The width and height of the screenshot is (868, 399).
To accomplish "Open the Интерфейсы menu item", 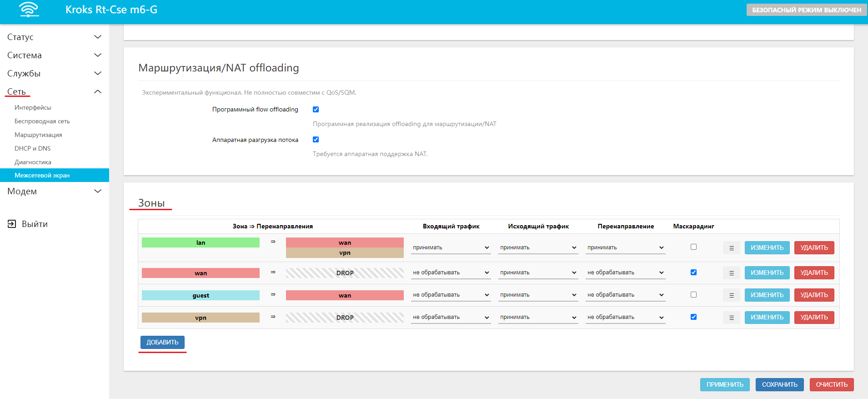I will click(x=33, y=108).
